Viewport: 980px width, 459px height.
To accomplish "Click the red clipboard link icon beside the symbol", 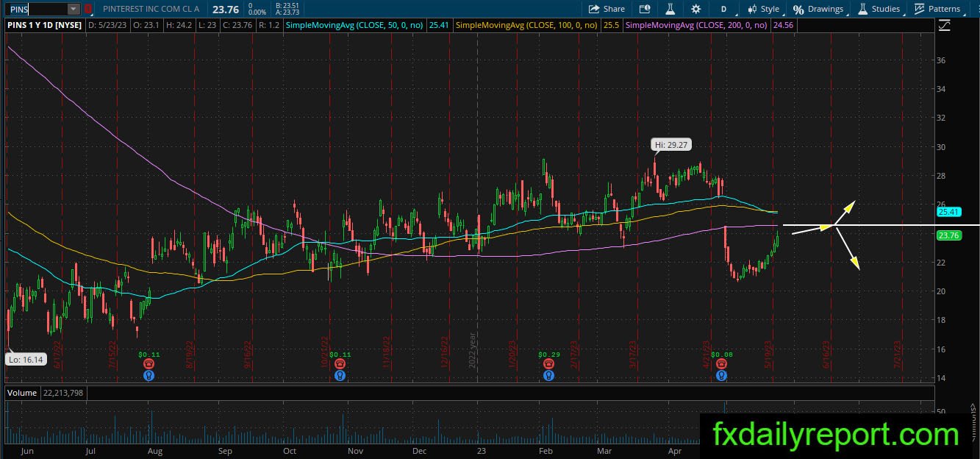I will 88,9.
